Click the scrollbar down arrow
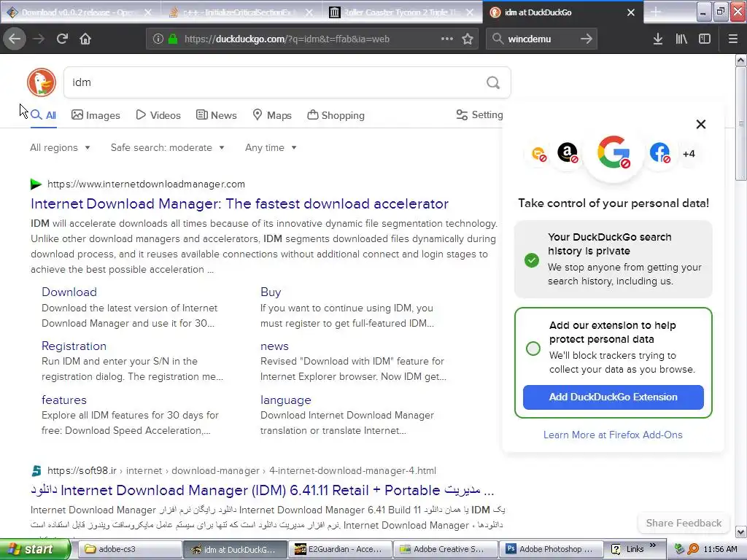The width and height of the screenshot is (747, 560). [741, 532]
